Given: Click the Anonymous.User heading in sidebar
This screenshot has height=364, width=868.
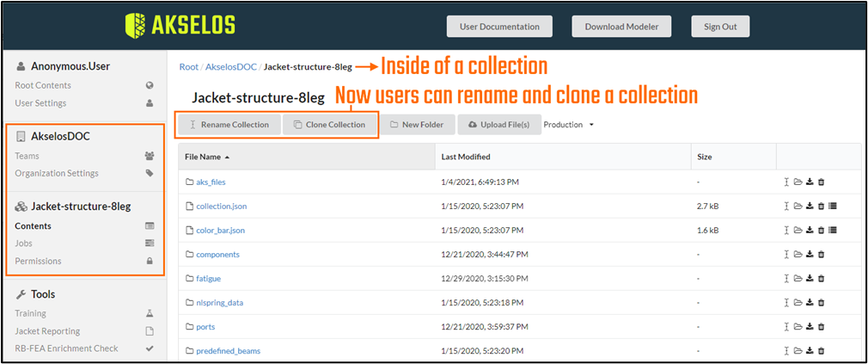Looking at the screenshot, I should (x=70, y=66).
